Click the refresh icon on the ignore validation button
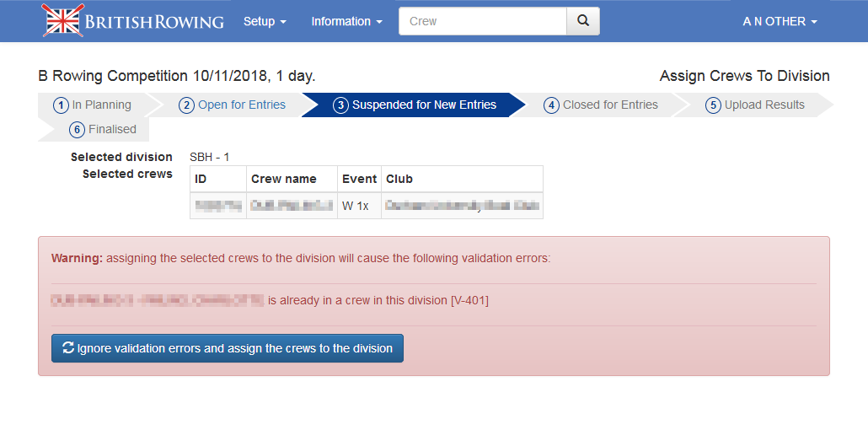The height and width of the screenshot is (430, 868). point(67,348)
